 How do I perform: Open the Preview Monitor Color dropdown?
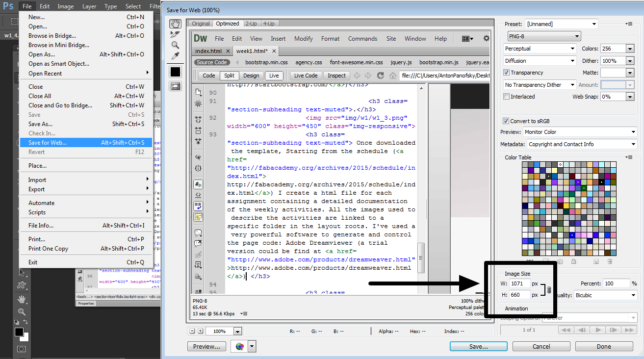tap(580, 132)
